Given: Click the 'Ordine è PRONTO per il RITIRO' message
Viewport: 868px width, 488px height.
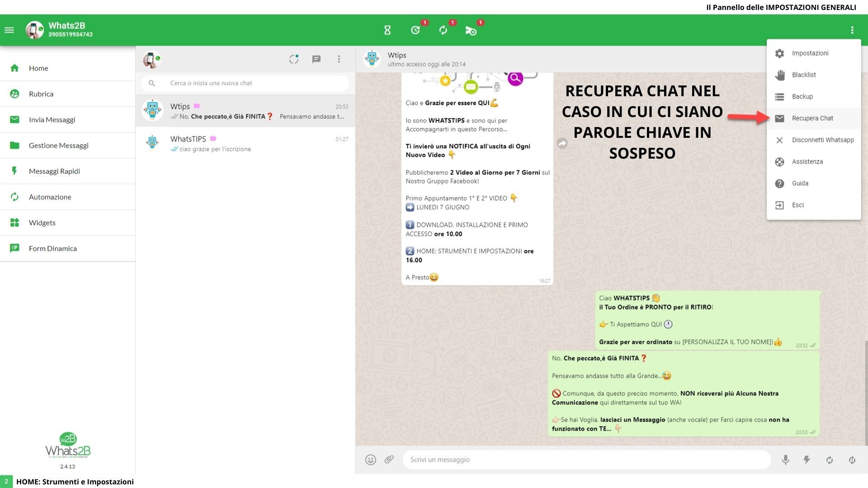Looking at the screenshot, I should 708,320.
